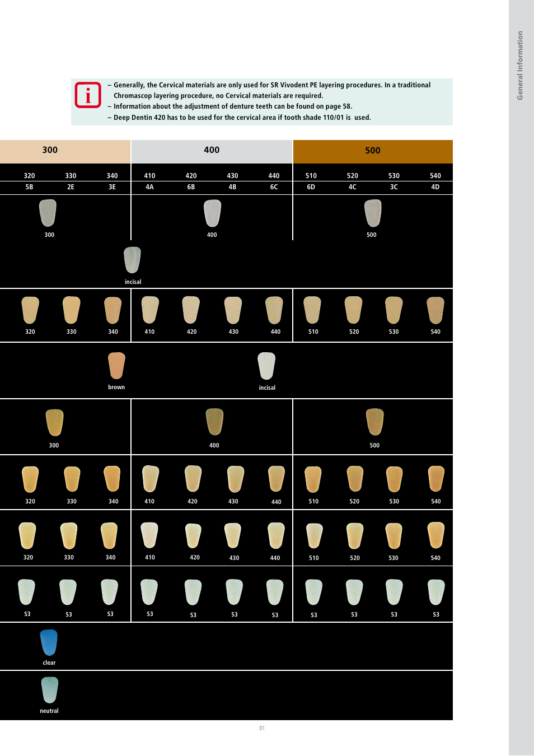Click shade code 6C
This screenshot has width=534, height=756.
(x=274, y=187)
